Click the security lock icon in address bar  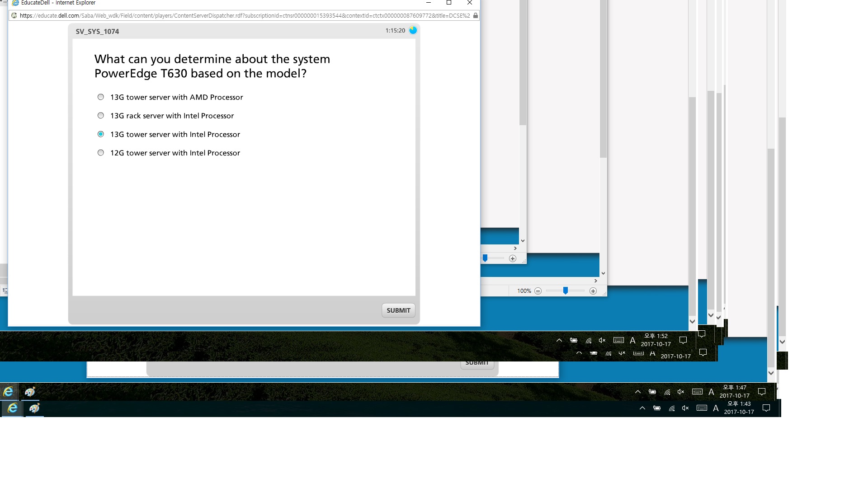475,15
